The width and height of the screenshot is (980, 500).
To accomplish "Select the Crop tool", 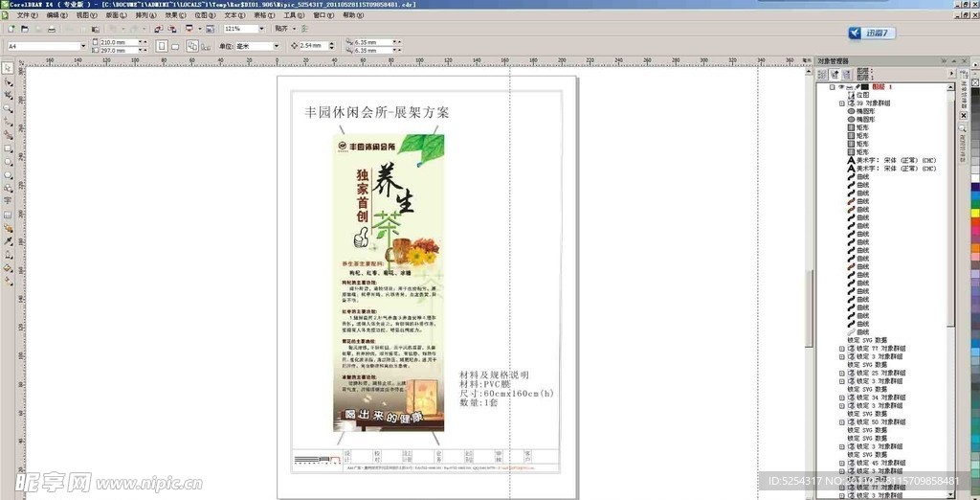I will click(x=8, y=95).
